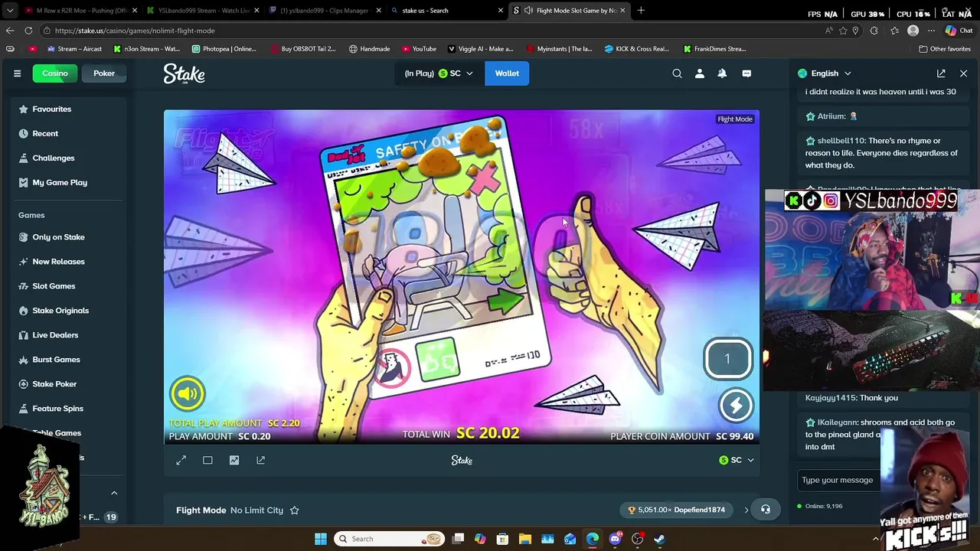Pop out the game window
The height and width of the screenshot is (551, 980).
(261, 461)
